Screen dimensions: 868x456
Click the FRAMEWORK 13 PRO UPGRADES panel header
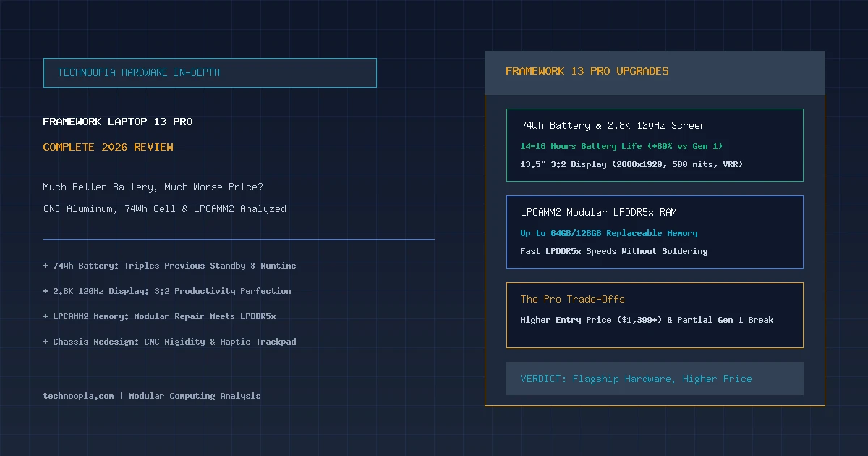pyautogui.click(x=655, y=72)
